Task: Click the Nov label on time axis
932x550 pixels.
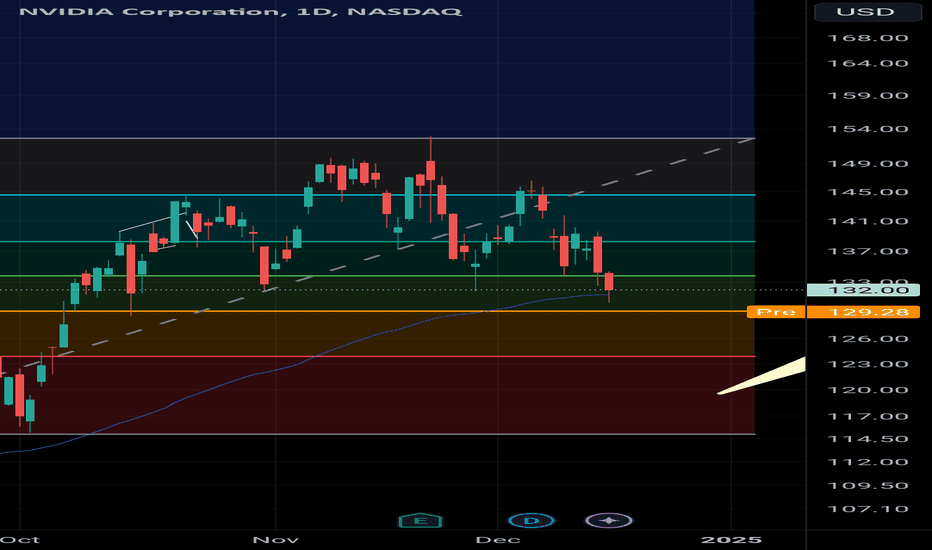Action: click(276, 540)
